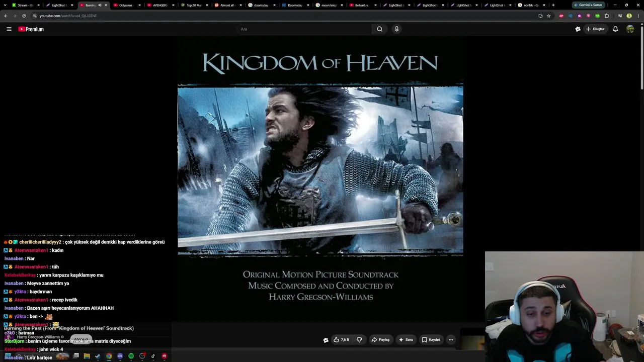Open Spotify from the taskbar
Image resolution: width=644 pixels, height=362 pixels.
(x=131, y=356)
